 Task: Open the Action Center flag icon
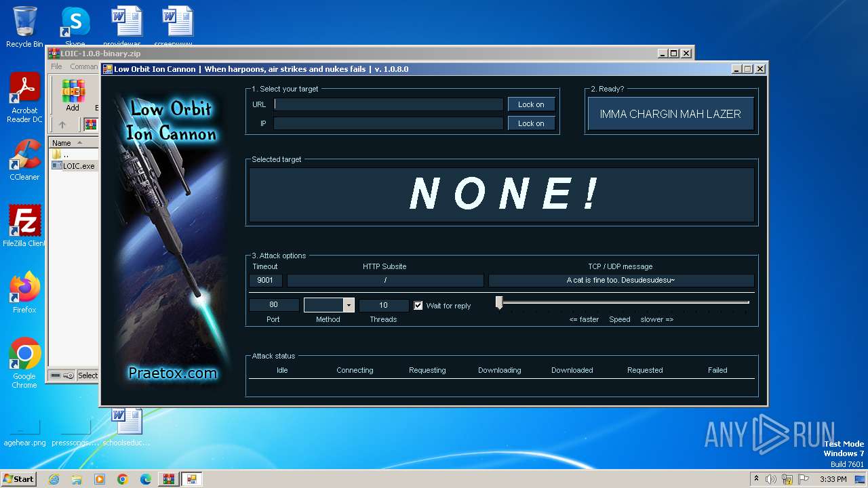803,479
